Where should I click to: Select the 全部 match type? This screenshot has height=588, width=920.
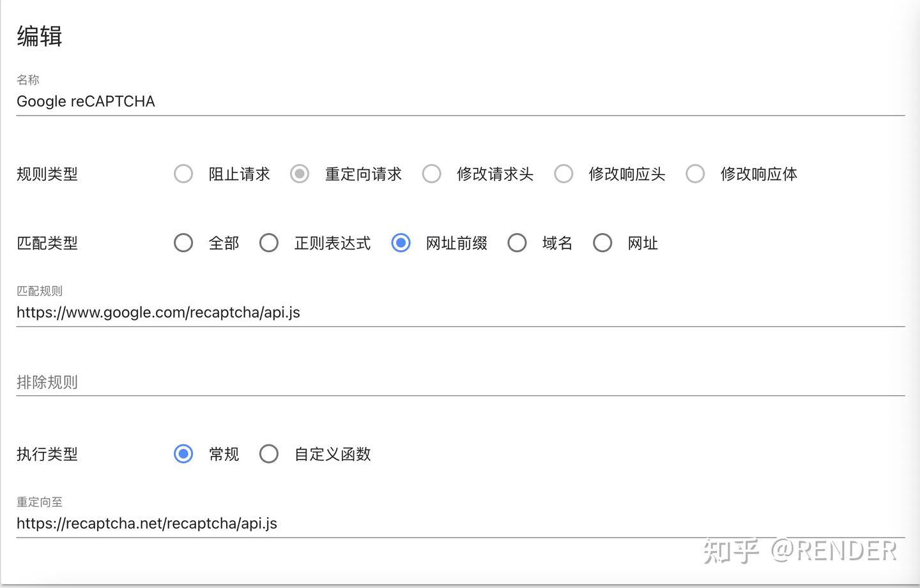pos(183,243)
